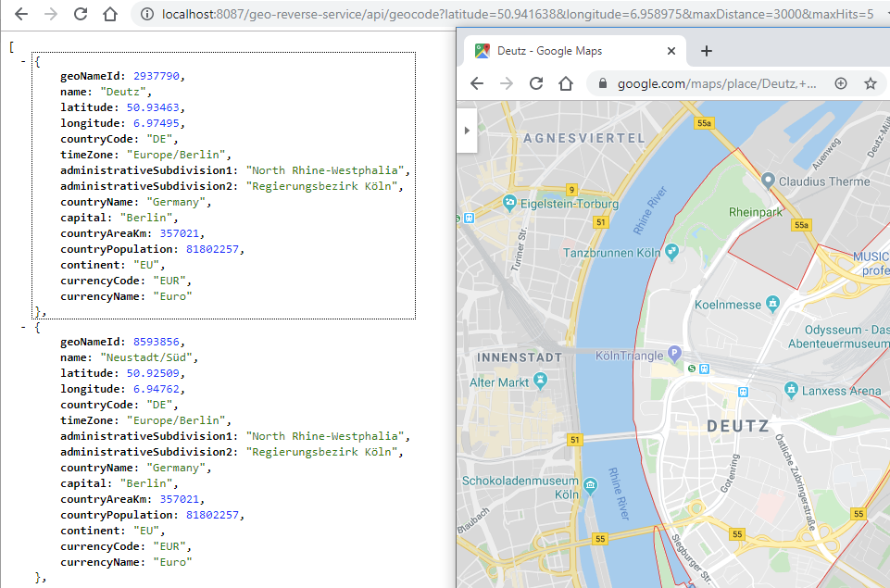Select Alter Markt map marker
This screenshot has width=890, height=588.
pos(540,382)
